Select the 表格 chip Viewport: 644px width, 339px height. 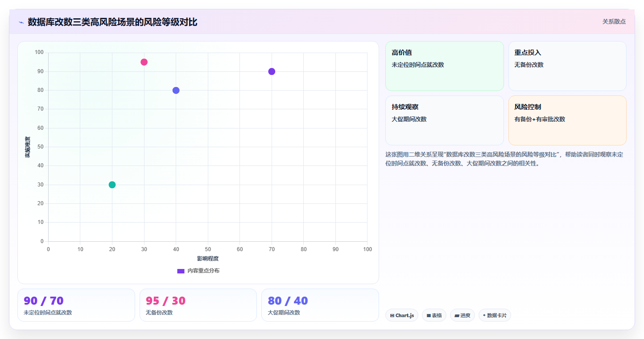click(434, 315)
